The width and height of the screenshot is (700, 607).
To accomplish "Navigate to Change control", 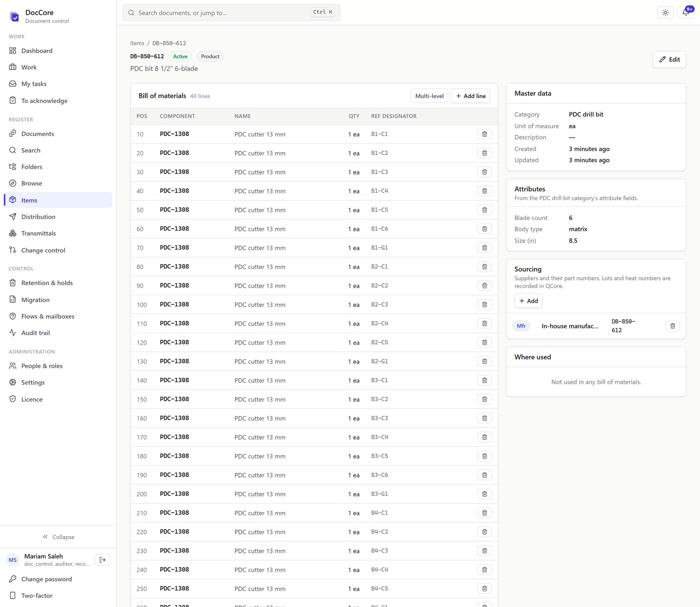I will click(x=58, y=250).
